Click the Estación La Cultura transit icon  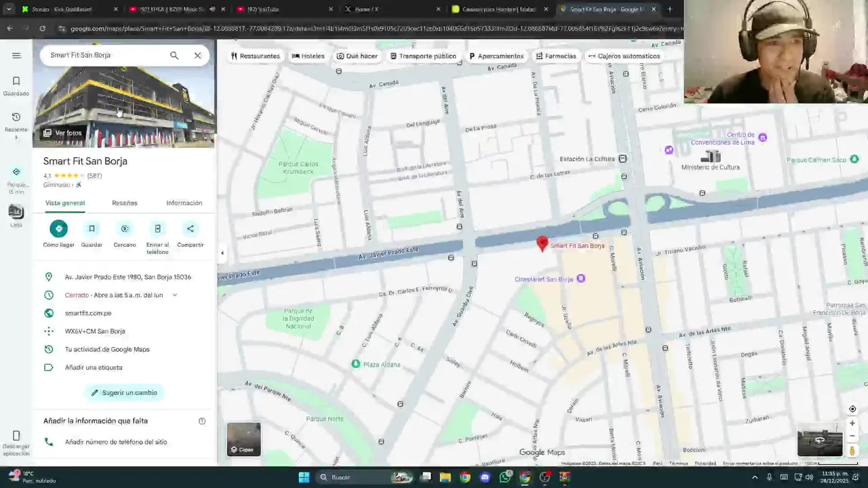point(623,159)
